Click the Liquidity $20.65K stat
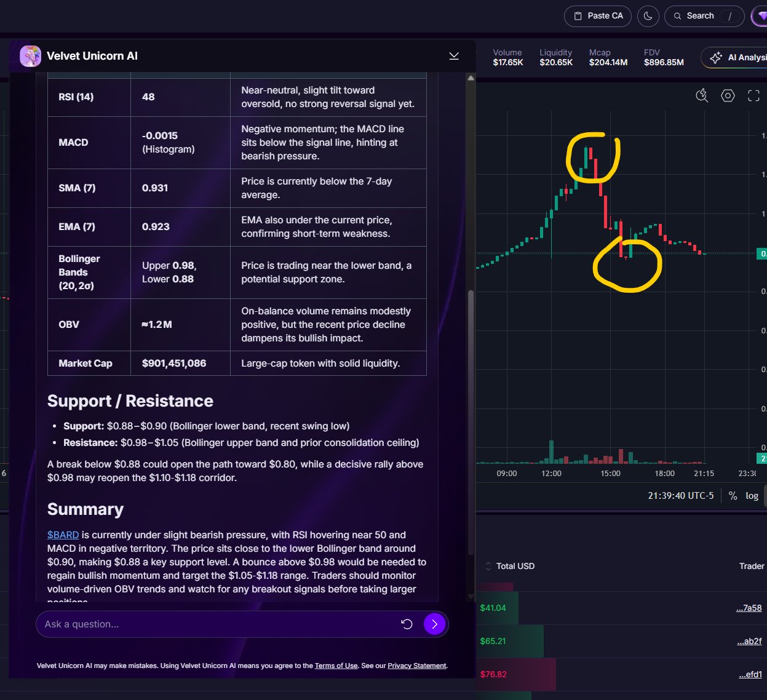Screen dimensions: 767x700 pos(556,57)
